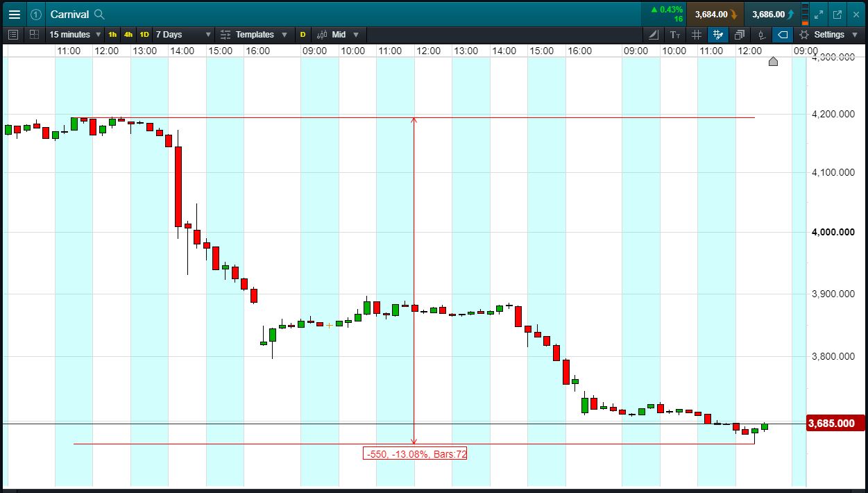Click the current price tag 3,685.000
The height and width of the screenshot is (493, 868).
pos(835,424)
